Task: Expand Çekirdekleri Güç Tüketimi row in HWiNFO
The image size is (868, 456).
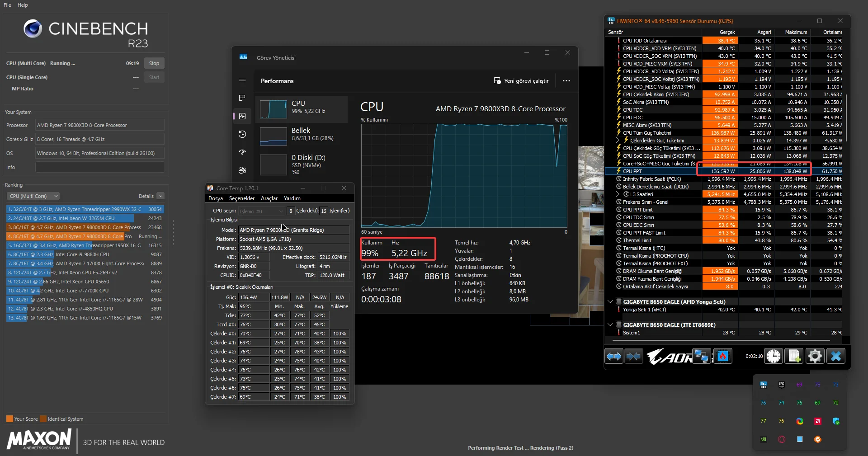Action: click(x=618, y=141)
